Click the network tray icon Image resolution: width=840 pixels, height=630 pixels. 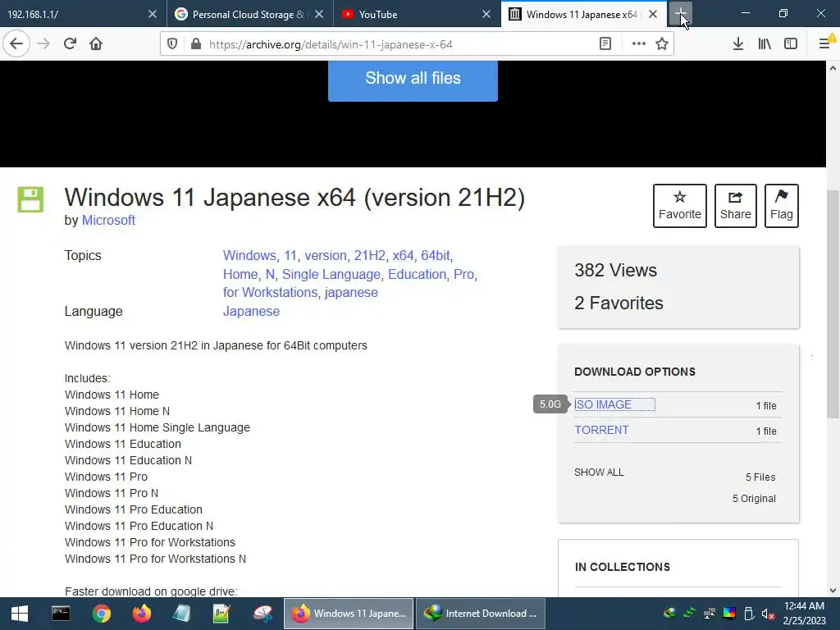pyautogui.click(x=710, y=614)
